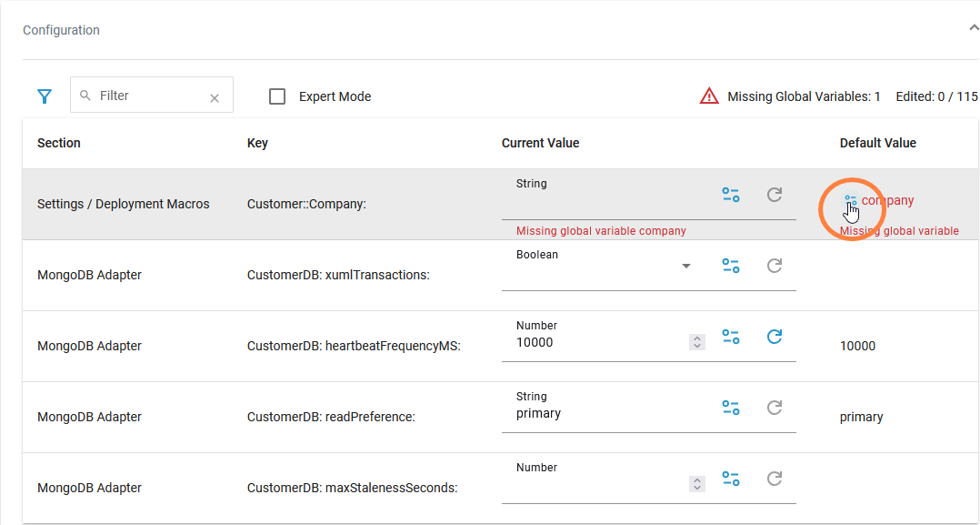
Task: Reset heartbeatFrequencyMS to default 10000
Action: click(775, 337)
